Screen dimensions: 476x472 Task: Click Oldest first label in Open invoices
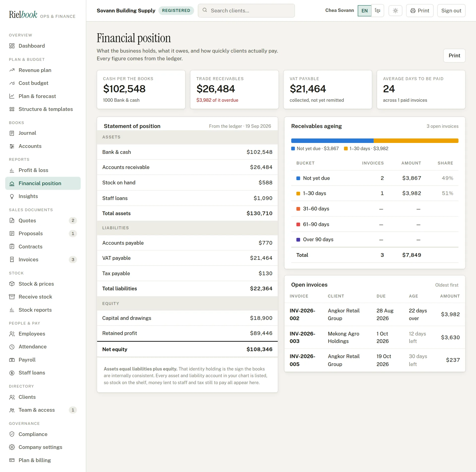(x=447, y=285)
